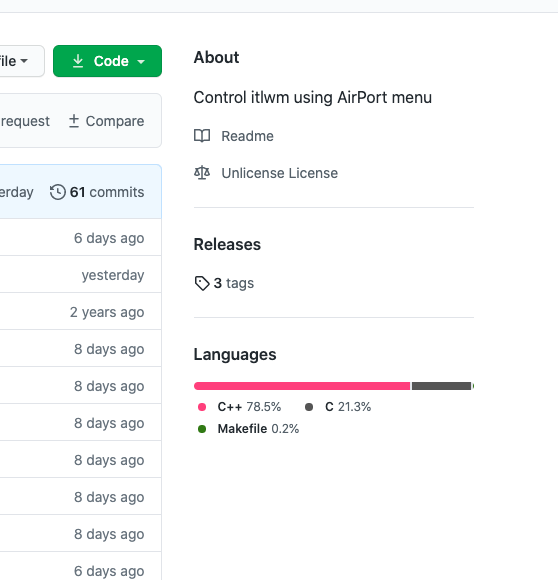Open the Add file dropdown caret

click(x=24, y=61)
